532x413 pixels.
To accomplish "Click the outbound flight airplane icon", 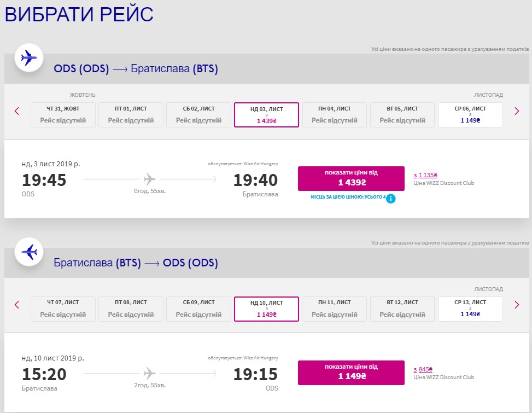I will pyautogui.click(x=29, y=57).
